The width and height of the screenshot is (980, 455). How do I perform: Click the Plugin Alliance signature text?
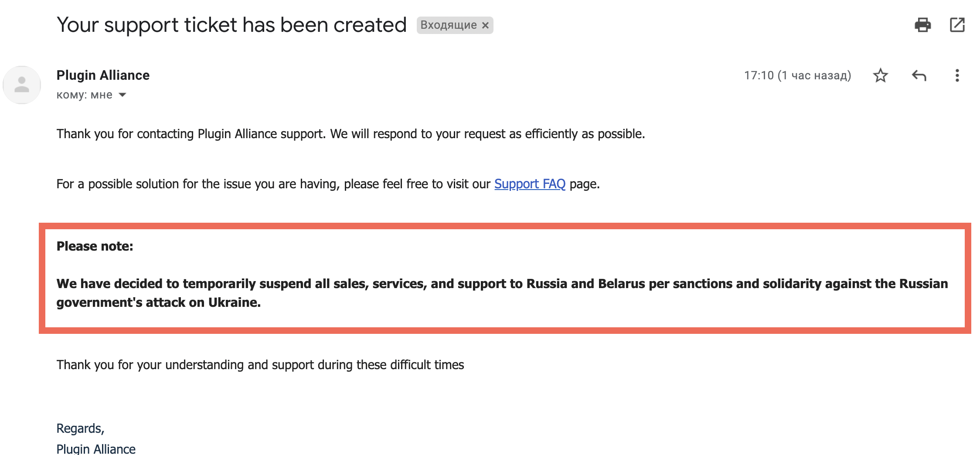[x=96, y=448]
